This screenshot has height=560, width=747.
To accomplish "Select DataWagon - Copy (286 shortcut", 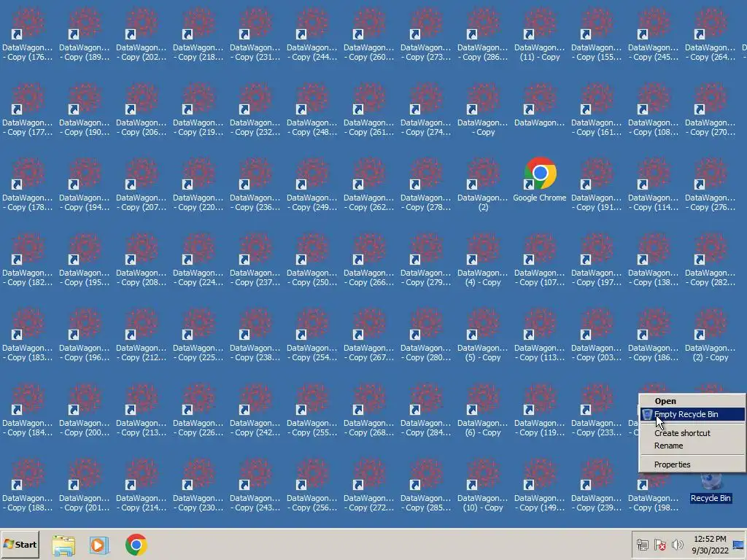I will [483, 34].
